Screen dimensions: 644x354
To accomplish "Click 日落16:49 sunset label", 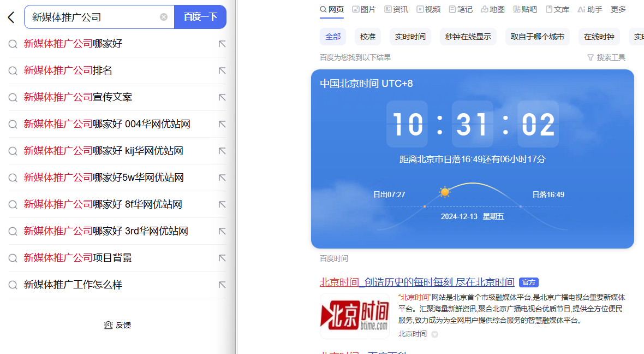I will (x=548, y=194).
